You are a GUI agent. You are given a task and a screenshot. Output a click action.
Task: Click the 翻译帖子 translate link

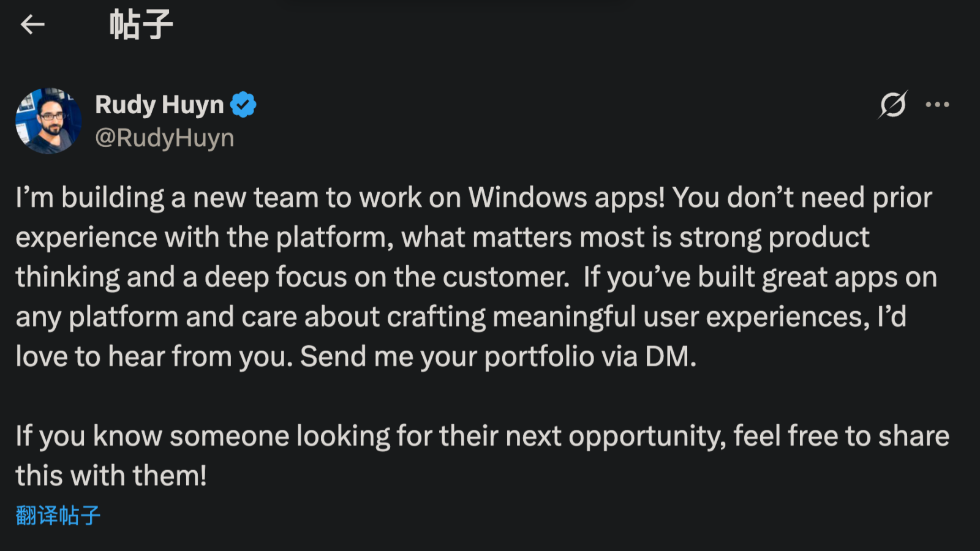click(x=58, y=515)
